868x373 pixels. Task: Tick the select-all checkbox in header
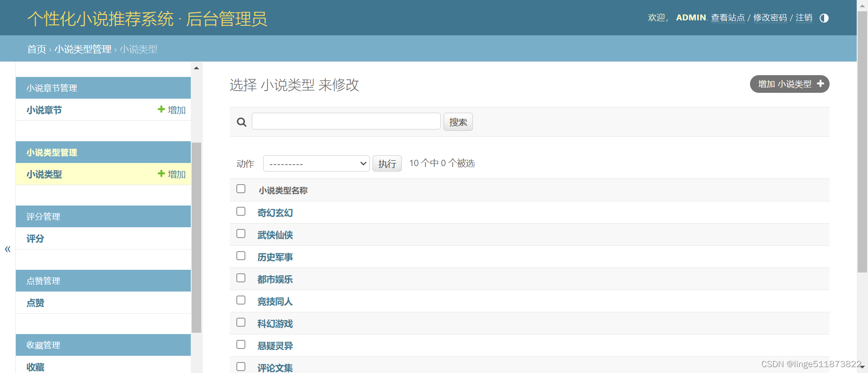click(241, 189)
